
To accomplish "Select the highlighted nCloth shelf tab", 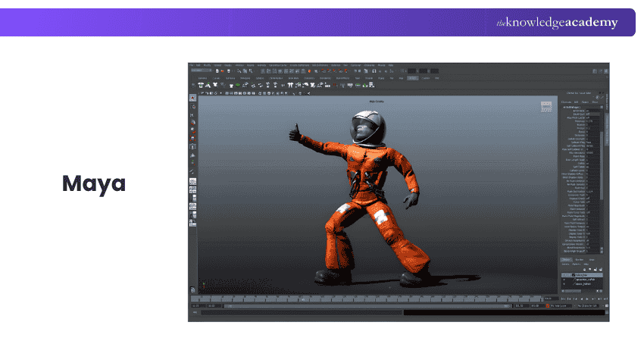I will pos(412,78).
